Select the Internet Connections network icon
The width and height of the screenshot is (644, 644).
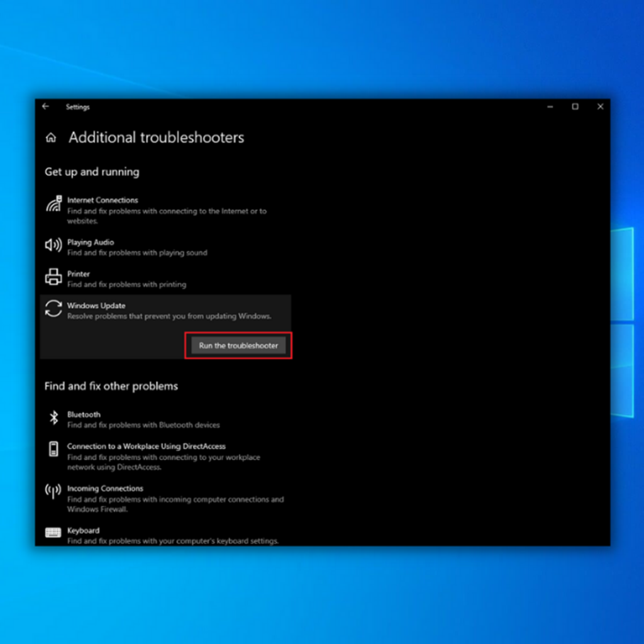pos(54,204)
